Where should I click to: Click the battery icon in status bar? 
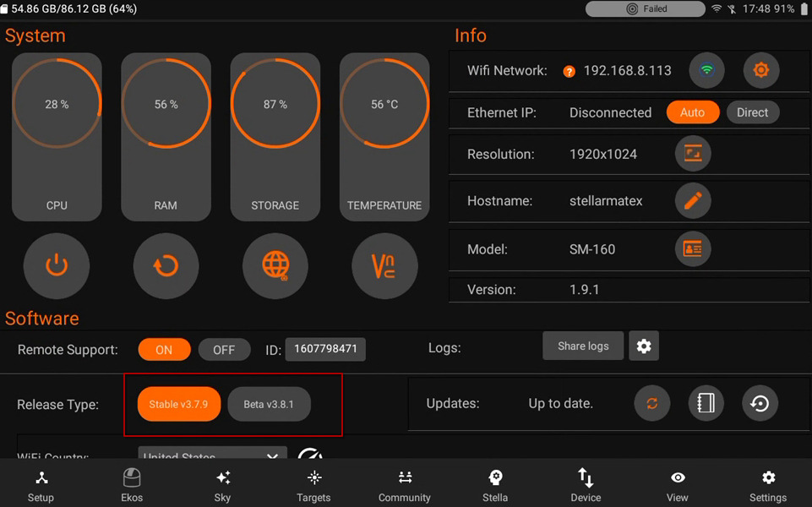tap(804, 8)
